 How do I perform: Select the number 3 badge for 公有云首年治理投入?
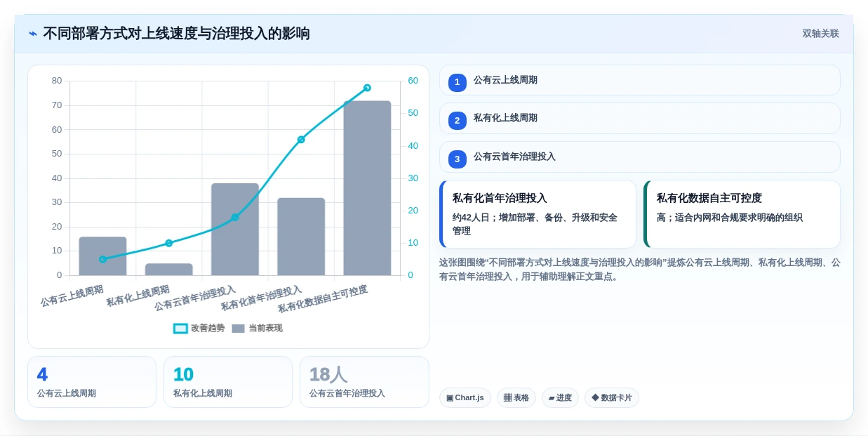coord(457,159)
